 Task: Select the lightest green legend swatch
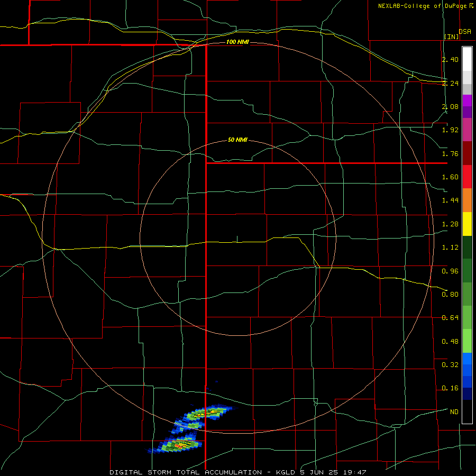coord(467,341)
